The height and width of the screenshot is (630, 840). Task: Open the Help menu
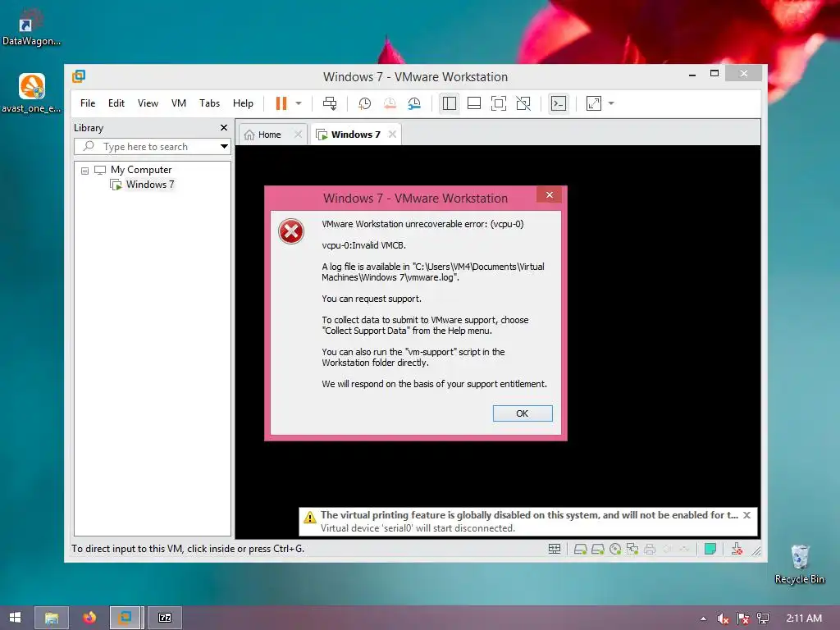(243, 103)
